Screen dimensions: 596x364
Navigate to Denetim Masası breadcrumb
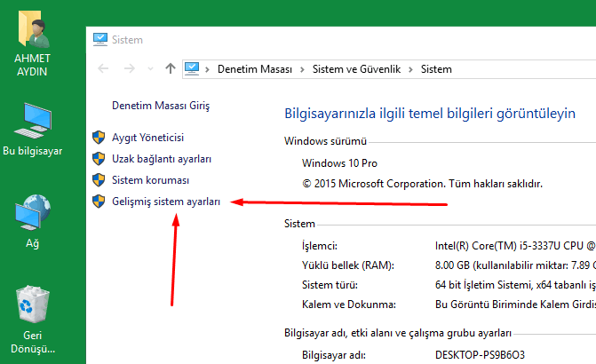tap(255, 69)
